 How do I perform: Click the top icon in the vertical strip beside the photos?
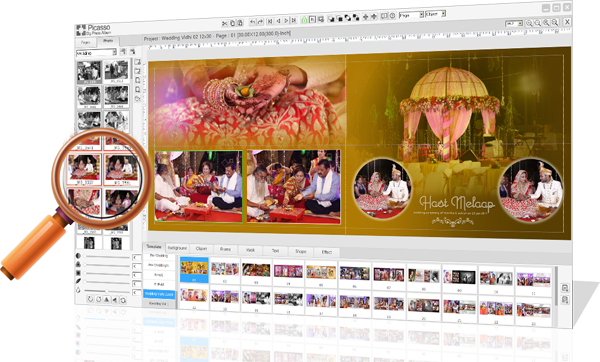[x=138, y=62]
